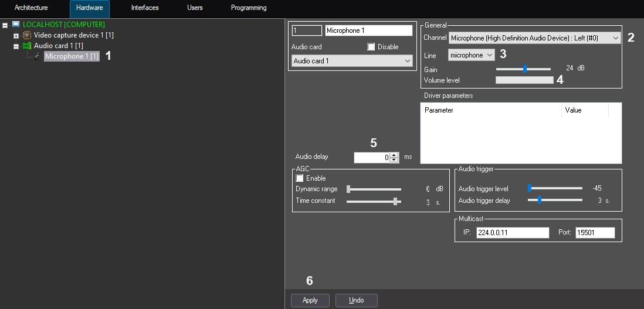Click the Apply button
The width and height of the screenshot is (644, 309).
310,300
